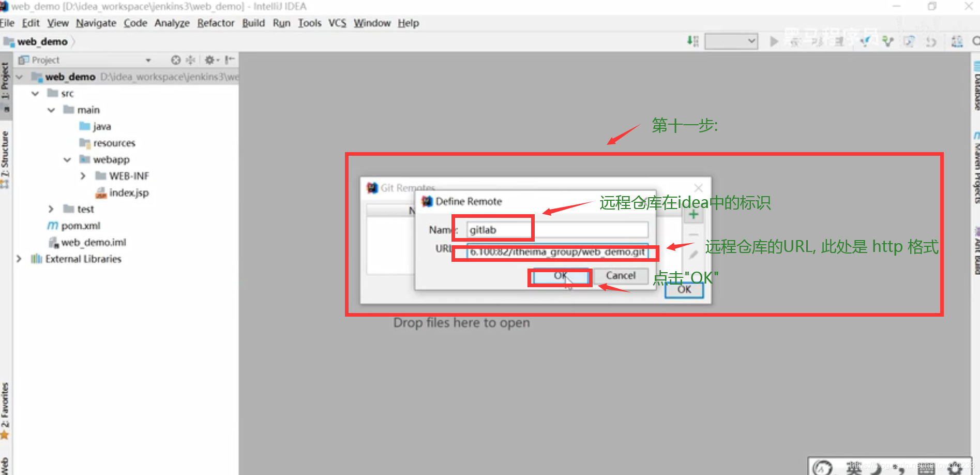Open the Run menu
The height and width of the screenshot is (475, 980).
pyautogui.click(x=282, y=23)
